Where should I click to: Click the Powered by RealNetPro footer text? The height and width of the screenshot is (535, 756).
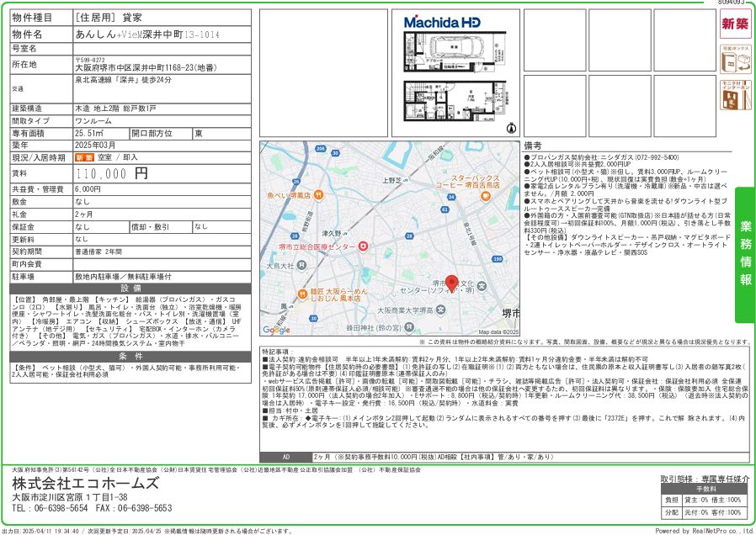click(x=705, y=531)
